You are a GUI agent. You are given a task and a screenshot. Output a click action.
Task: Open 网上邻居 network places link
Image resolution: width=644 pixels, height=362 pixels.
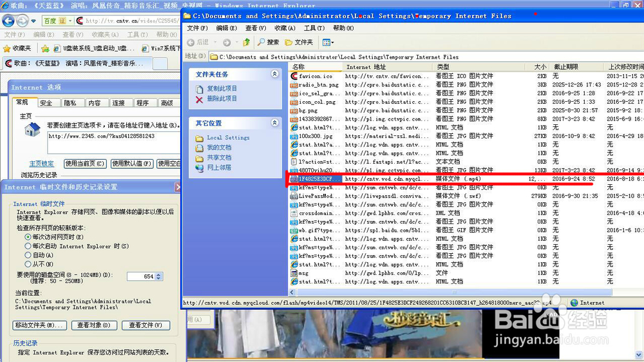219,167
